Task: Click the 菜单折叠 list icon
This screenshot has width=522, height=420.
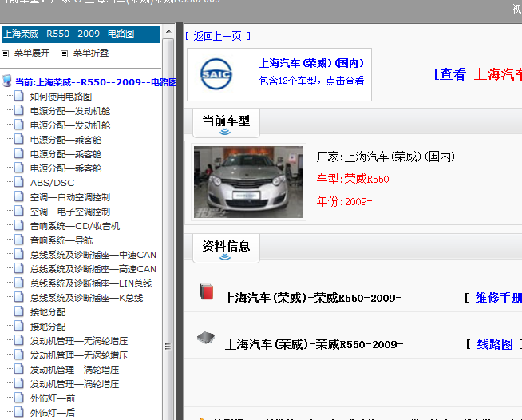Action: (64, 53)
